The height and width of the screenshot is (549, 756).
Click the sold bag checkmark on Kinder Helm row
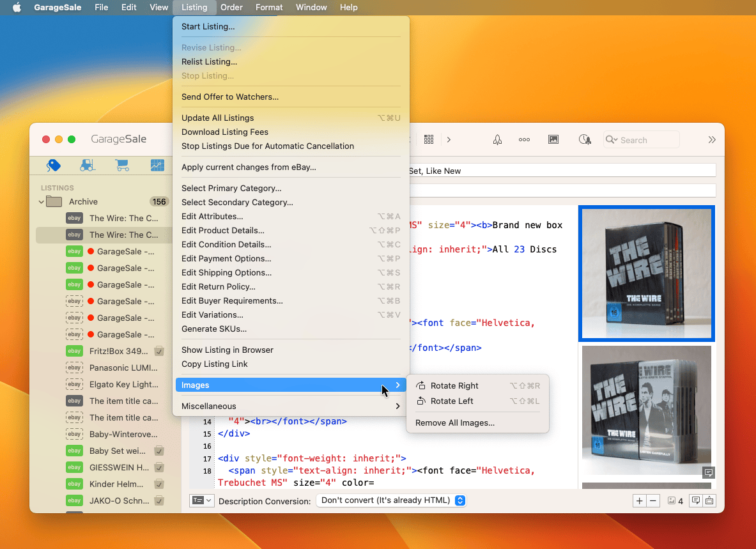coord(159,484)
